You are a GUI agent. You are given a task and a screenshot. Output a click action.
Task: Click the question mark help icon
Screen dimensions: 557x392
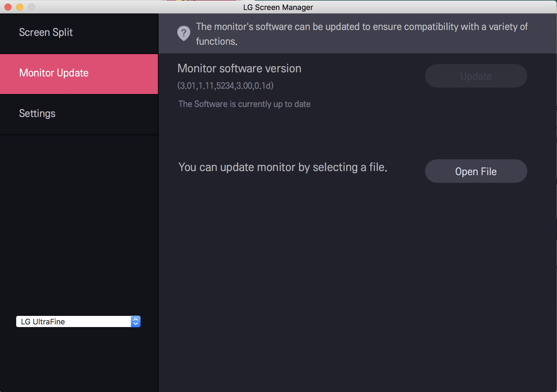[184, 33]
